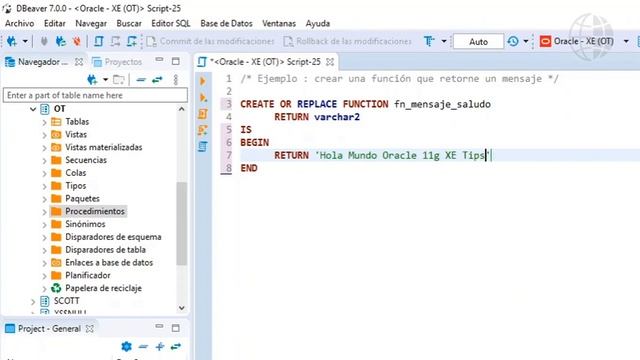This screenshot has width=640, height=360.
Task: Open the Navegar menu
Action: point(91,23)
